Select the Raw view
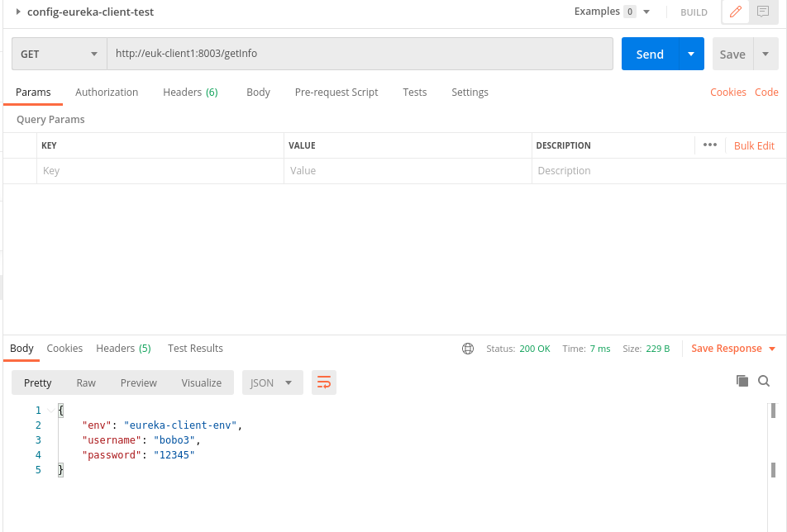This screenshot has height=532, width=787. pos(86,382)
